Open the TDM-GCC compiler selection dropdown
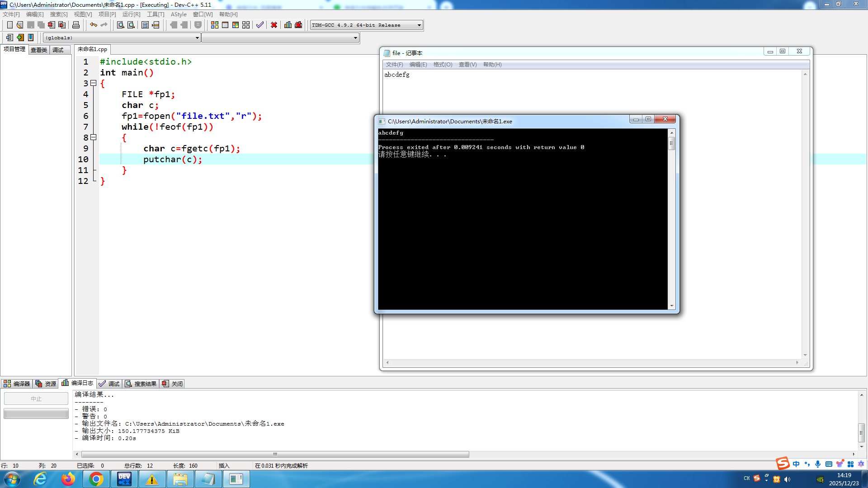Image resolution: width=868 pixels, height=488 pixels. [x=419, y=25]
